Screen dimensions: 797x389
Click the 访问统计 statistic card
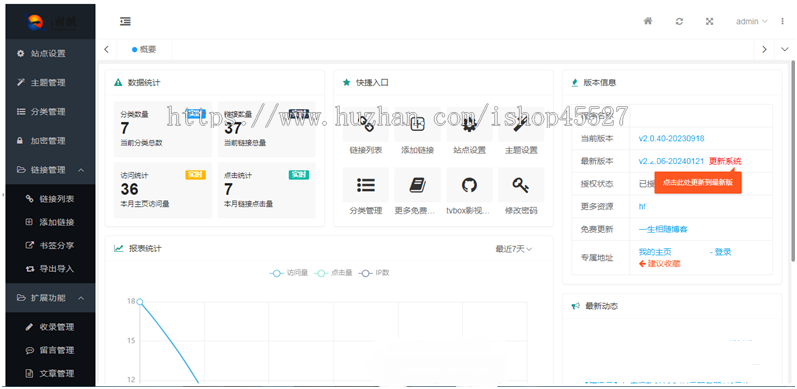tap(163, 190)
